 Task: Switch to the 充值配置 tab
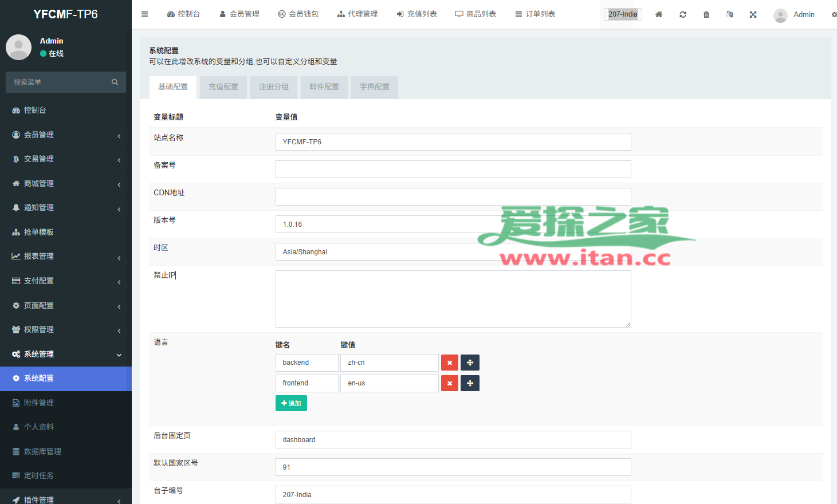click(223, 87)
